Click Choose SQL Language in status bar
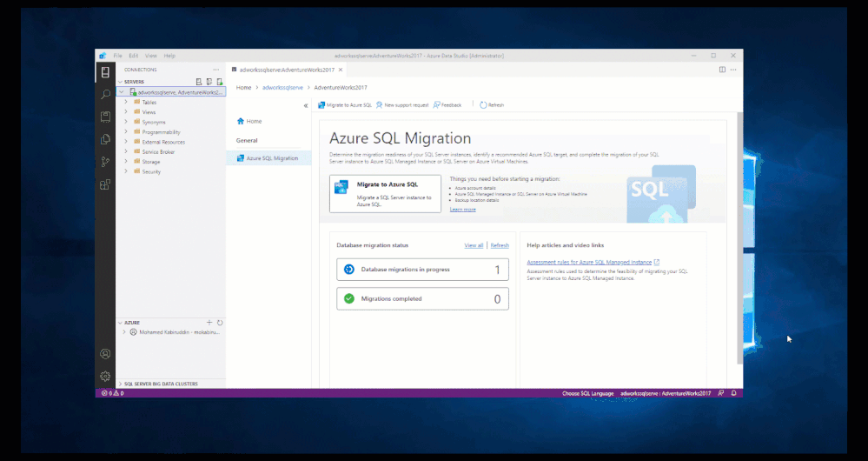 coord(588,393)
